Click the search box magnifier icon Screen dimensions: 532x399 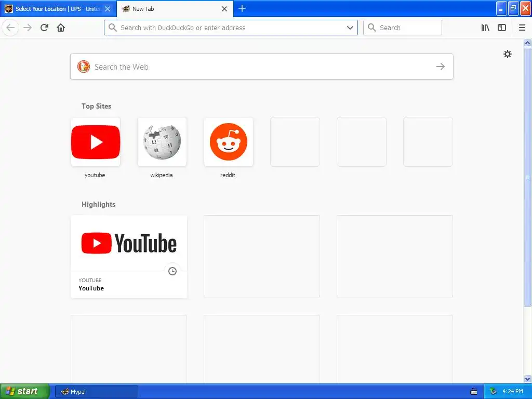(372, 28)
